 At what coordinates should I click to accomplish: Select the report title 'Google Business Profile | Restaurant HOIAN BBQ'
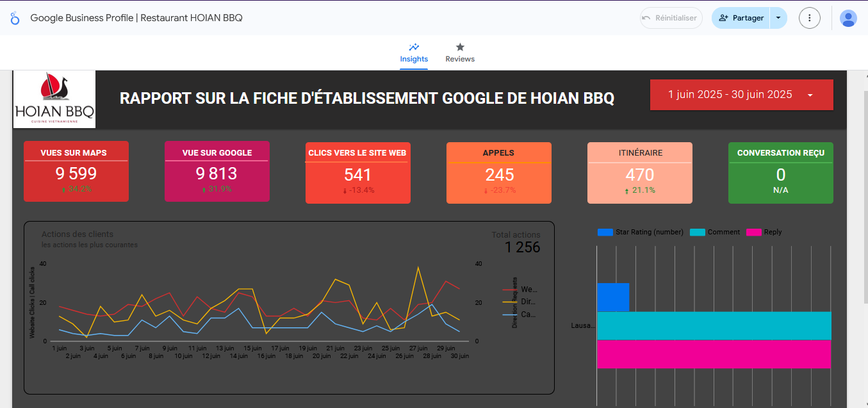(136, 18)
